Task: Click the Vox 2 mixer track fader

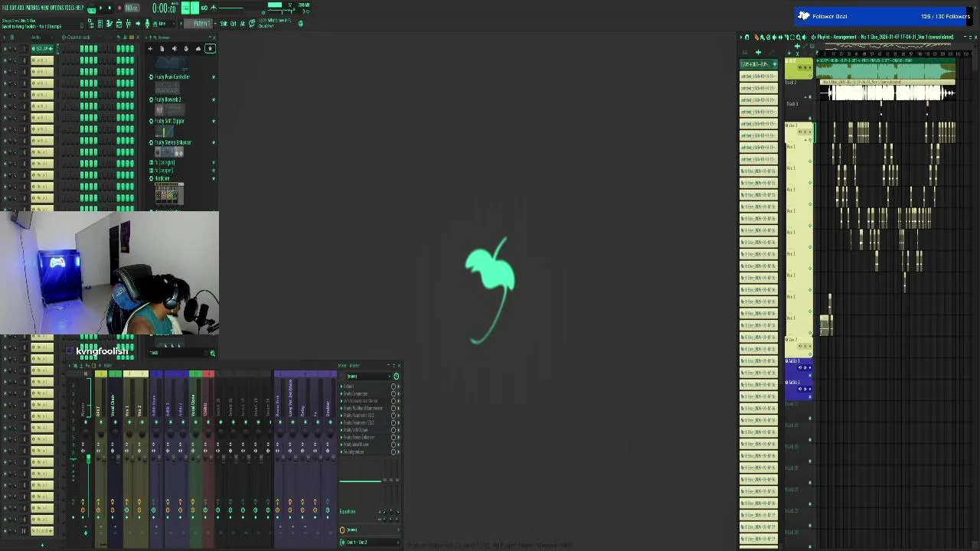Action: (x=145, y=458)
